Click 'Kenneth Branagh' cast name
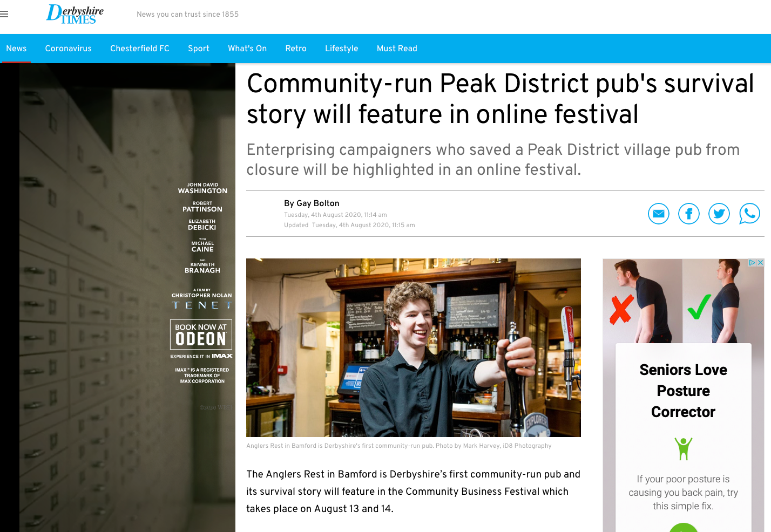The height and width of the screenshot is (532, 771). tap(202, 268)
